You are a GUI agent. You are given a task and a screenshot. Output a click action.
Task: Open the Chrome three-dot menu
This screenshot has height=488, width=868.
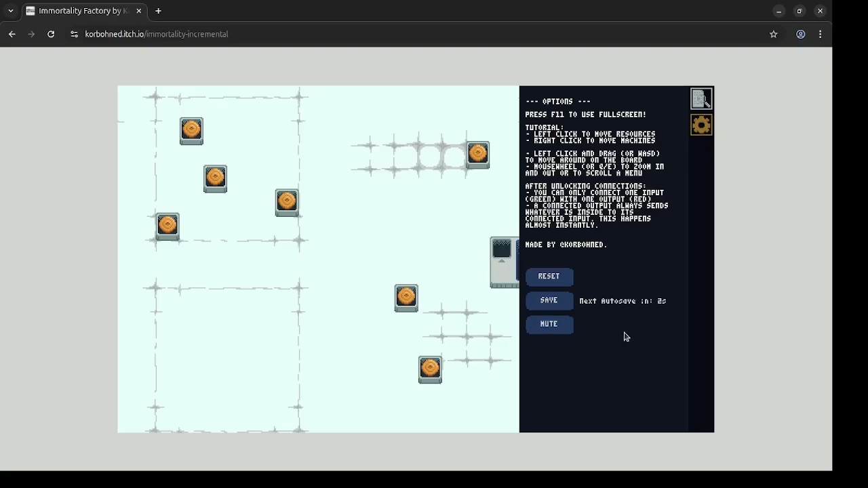820,34
